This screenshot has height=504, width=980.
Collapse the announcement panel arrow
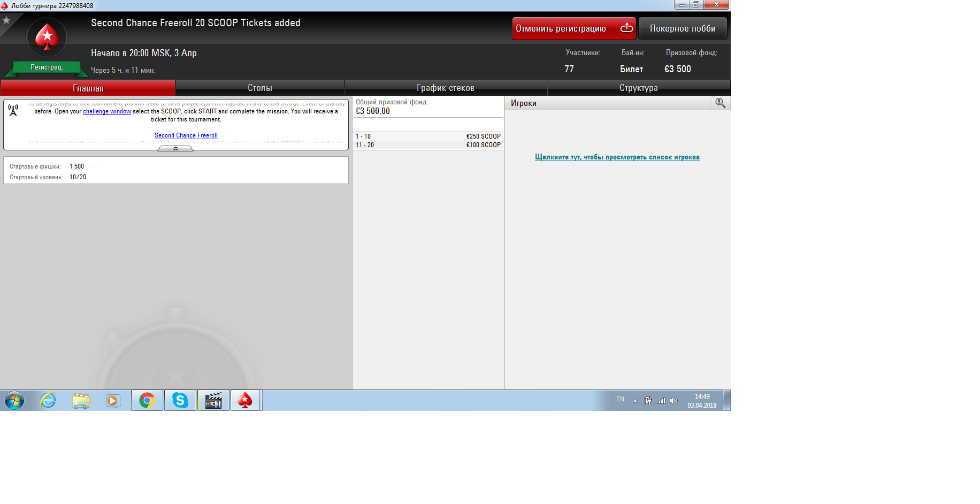click(x=175, y=148)
